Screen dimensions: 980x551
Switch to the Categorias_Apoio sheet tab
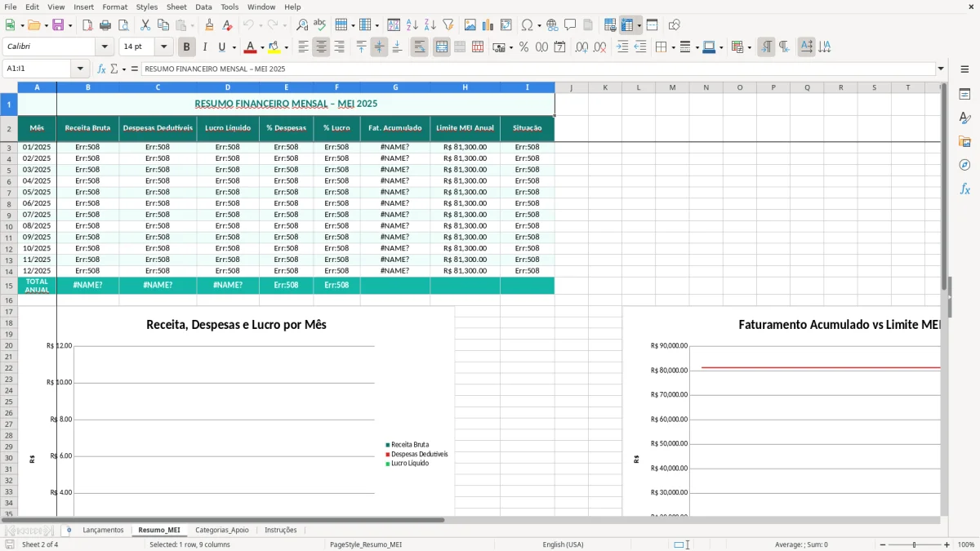pos(222,530)
